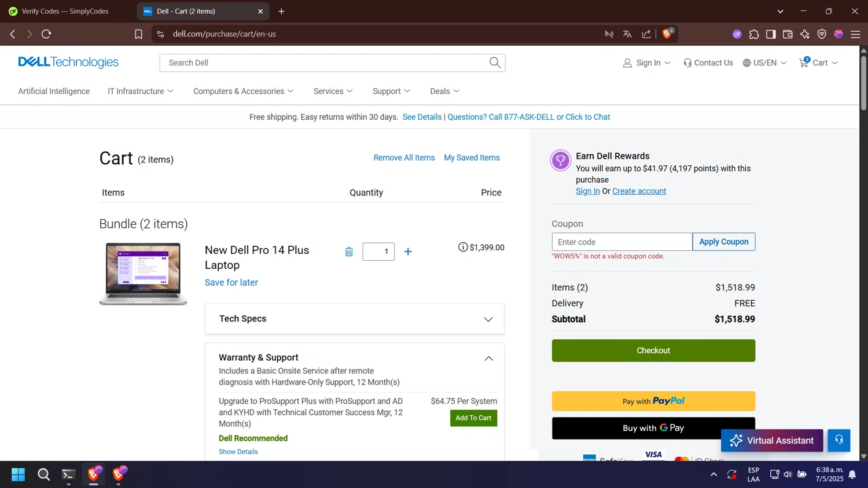Click Remove All Items link

click(404, 158)
